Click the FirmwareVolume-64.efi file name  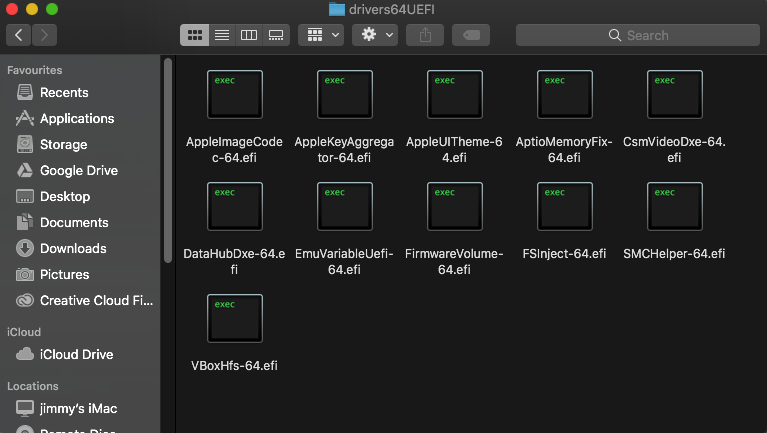pos(454,262)
